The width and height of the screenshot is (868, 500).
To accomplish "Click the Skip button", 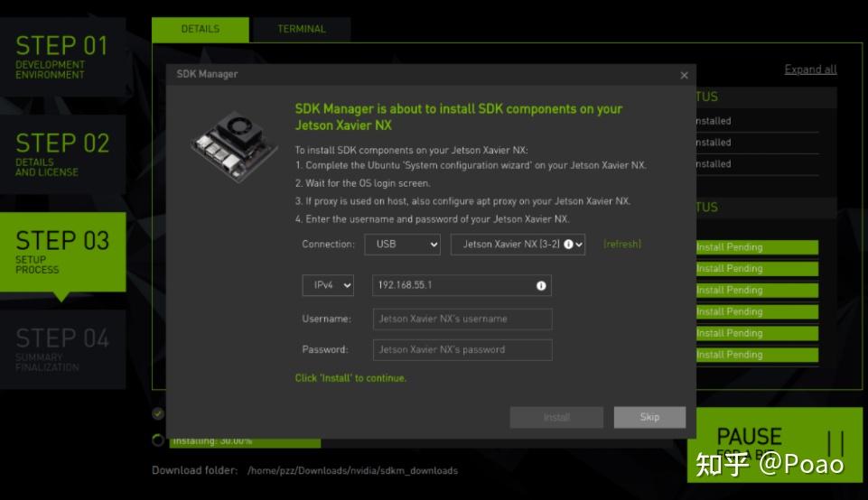I will click(x=650, y=417).
